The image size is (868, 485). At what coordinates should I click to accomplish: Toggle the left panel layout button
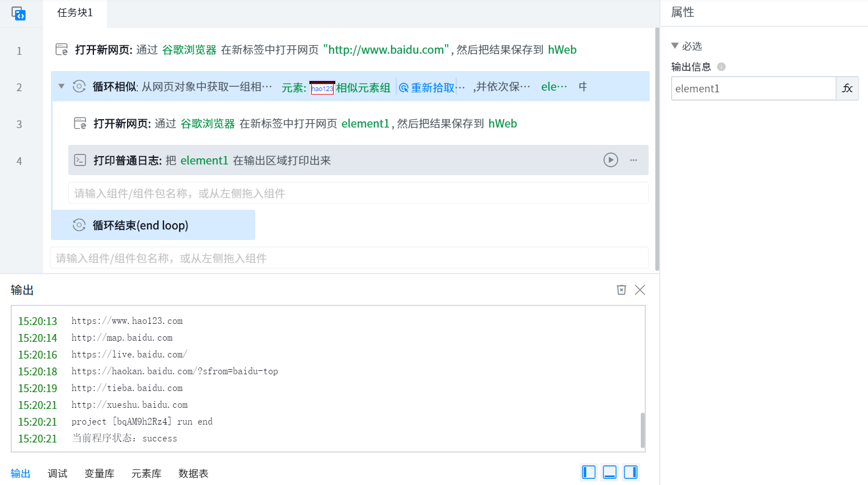point(589,472)
